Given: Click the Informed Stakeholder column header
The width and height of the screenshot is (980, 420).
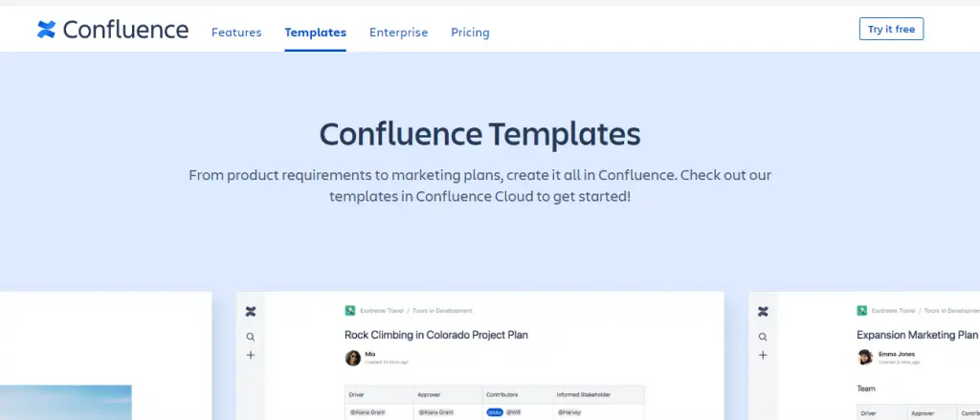Looking at the screenshot, I should (x=584, y=395).
